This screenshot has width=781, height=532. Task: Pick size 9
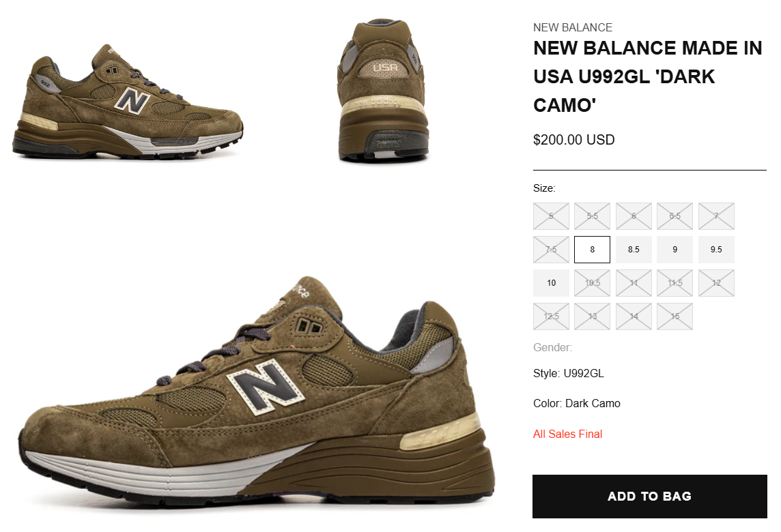(x=675, y=250)
